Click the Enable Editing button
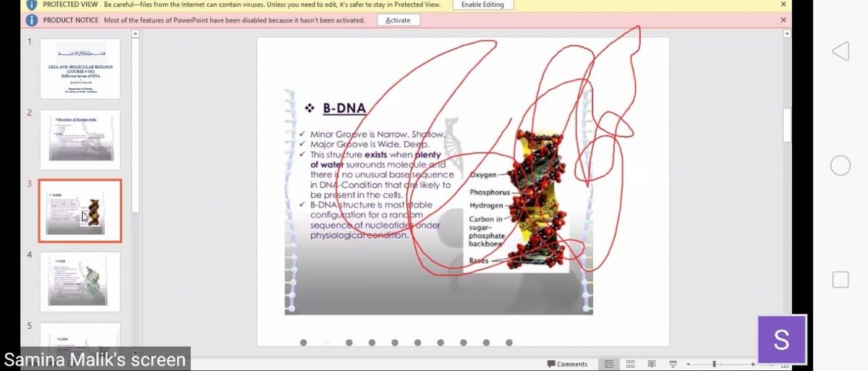868x371 pixels. 483,4
